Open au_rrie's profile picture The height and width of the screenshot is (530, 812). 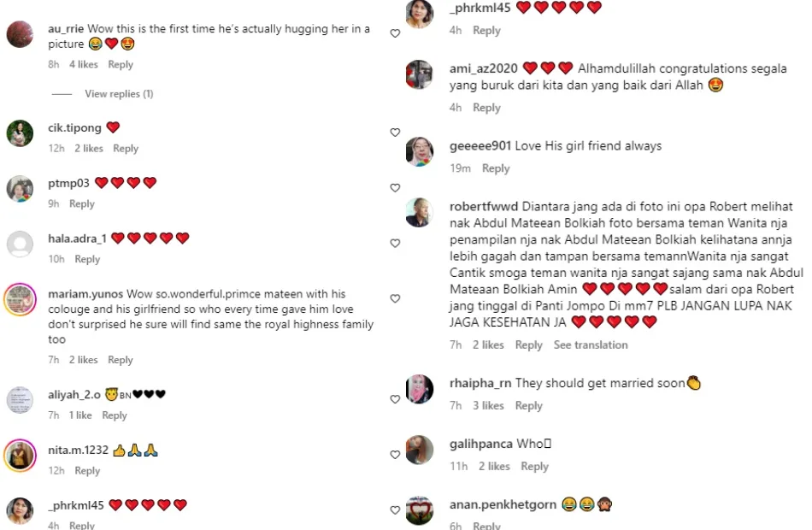click(x=20, y=35)
